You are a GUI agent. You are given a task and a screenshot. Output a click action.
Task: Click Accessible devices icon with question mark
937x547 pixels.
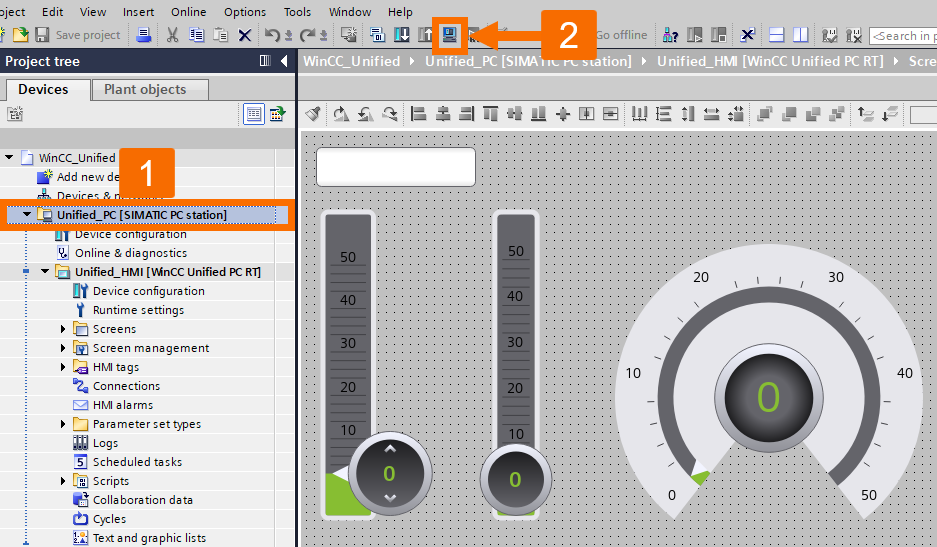[x=670, y=35]
